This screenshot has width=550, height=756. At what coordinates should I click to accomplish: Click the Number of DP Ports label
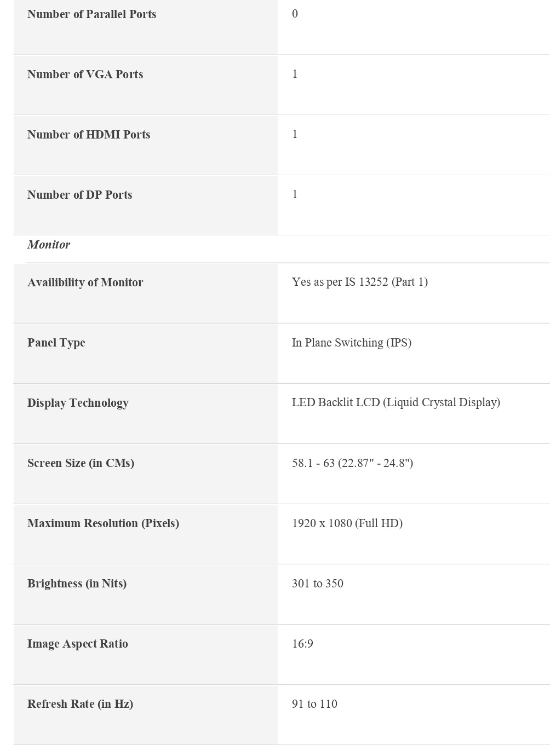pyautogui.click(x=79, y=195)
